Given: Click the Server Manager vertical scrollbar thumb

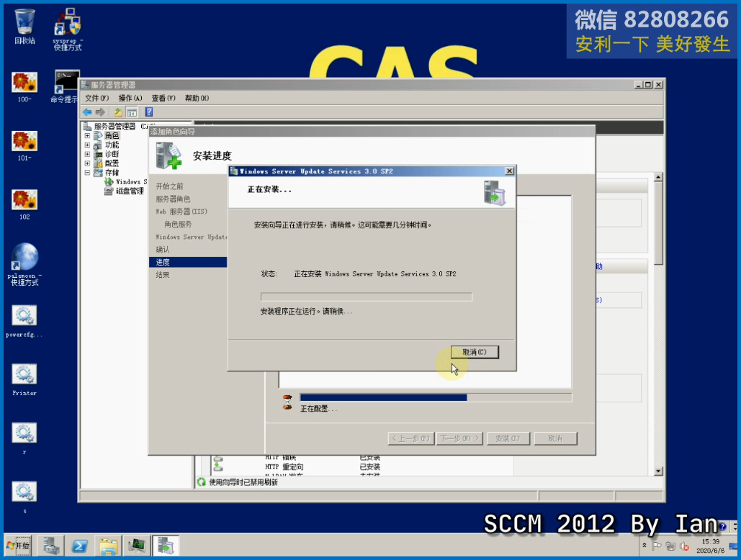Looking at the screenshot, I should 658,223.
